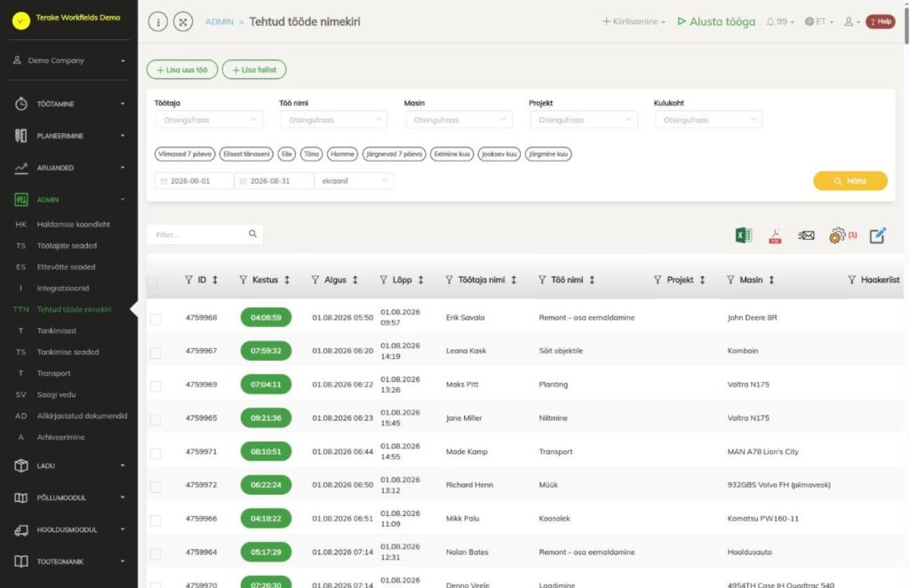
Task: Expand the TÖÖTAMINE sidebar menu
Action: [x=69, y=104]
